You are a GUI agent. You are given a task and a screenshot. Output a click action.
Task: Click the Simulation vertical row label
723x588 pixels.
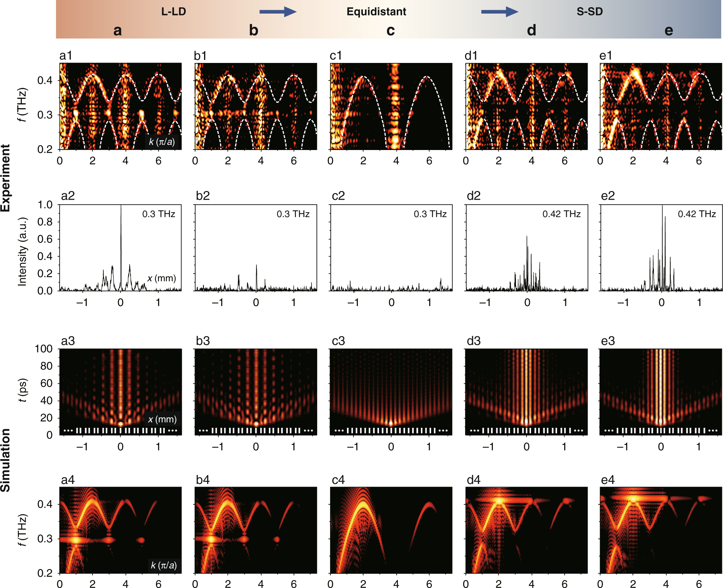pyautogui.click(x=6, y=460)
